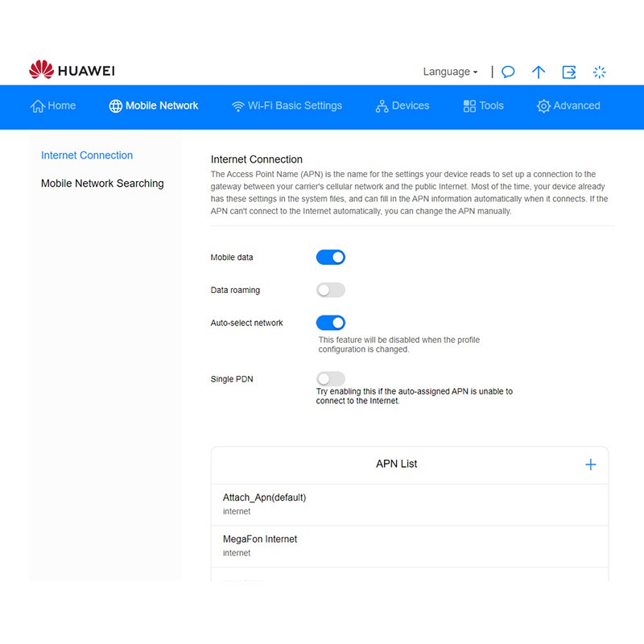Open Mobile Network Searching in sidebar
644x644 pixels.
tap(102, 184)
